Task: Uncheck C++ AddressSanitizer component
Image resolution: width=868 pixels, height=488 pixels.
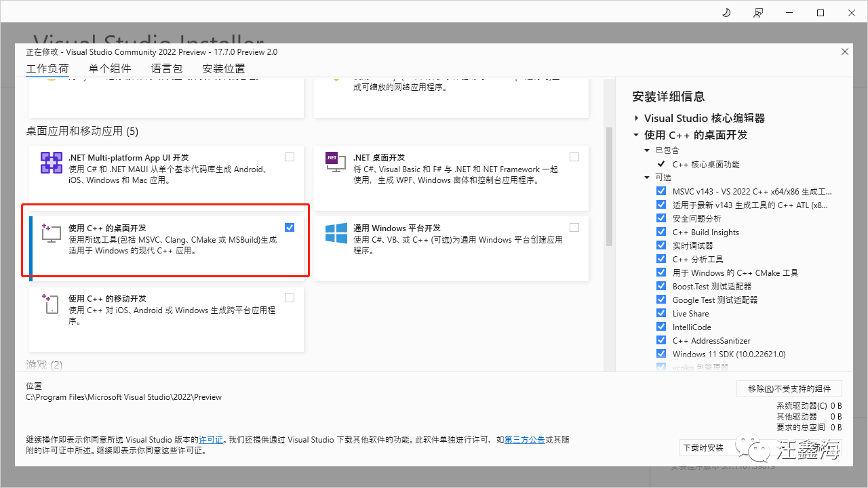Action: pyautogui.click(x=661, y=340)
